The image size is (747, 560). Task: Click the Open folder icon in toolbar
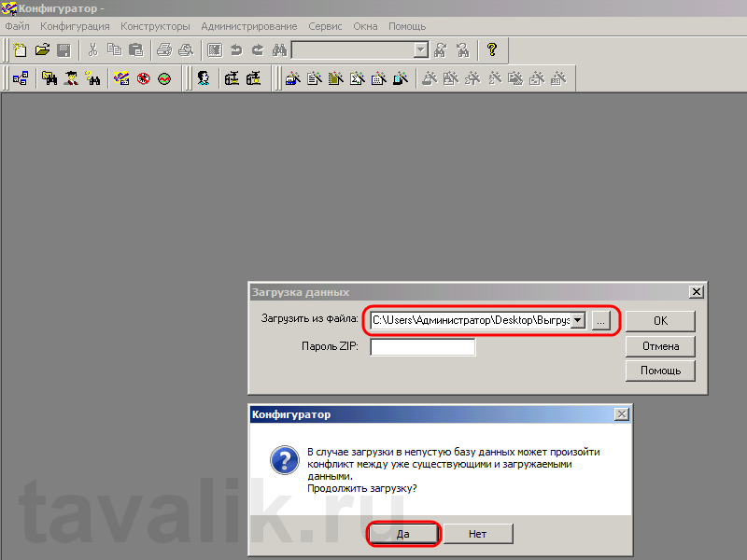pos(42,49)
